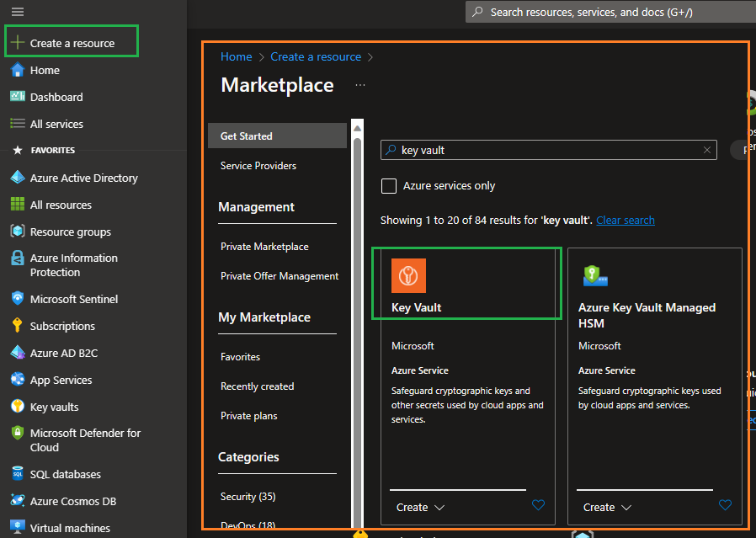Viewport: 756px width, 538px height.
Task: Open Private Offer Management
Action: click(x=280, y=276)
